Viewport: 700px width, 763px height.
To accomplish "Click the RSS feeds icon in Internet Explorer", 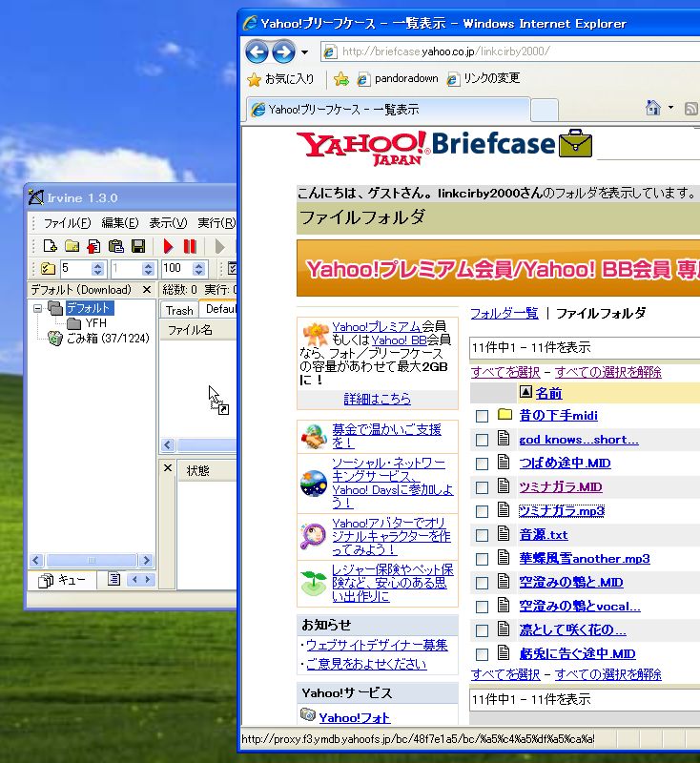I will [x=690, y=109].
